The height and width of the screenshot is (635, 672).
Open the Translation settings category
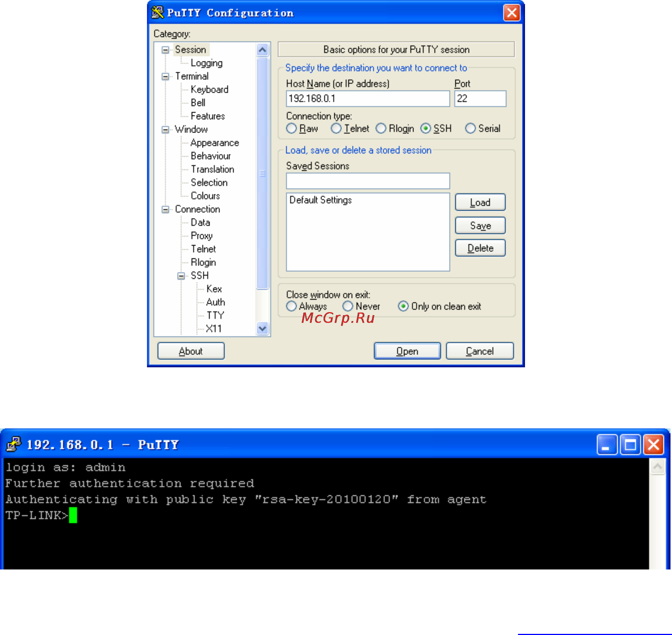213,170
